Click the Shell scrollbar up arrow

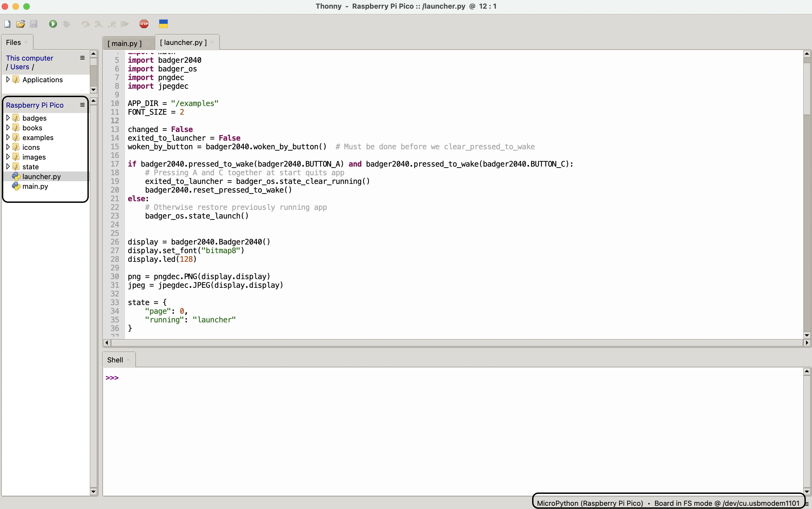coord(807,372)
